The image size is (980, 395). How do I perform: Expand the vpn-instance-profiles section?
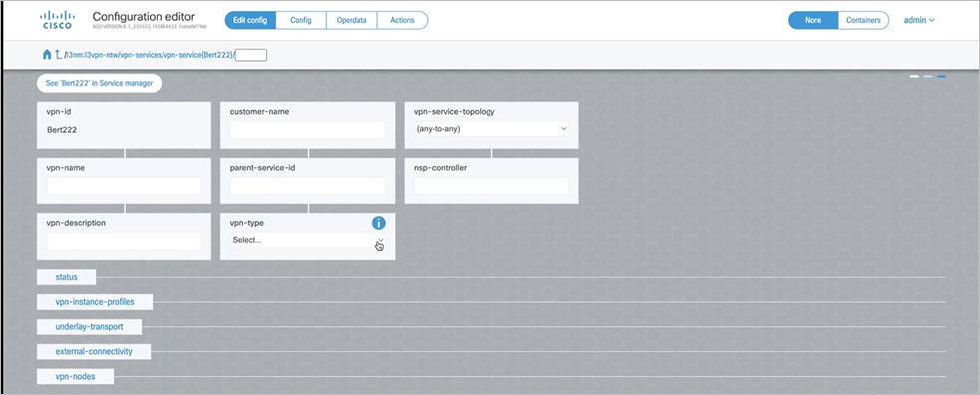(x=95, y=302)
